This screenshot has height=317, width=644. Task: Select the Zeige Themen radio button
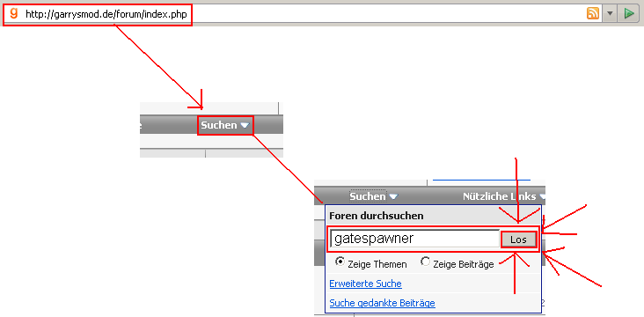click(x=340, y=262)
